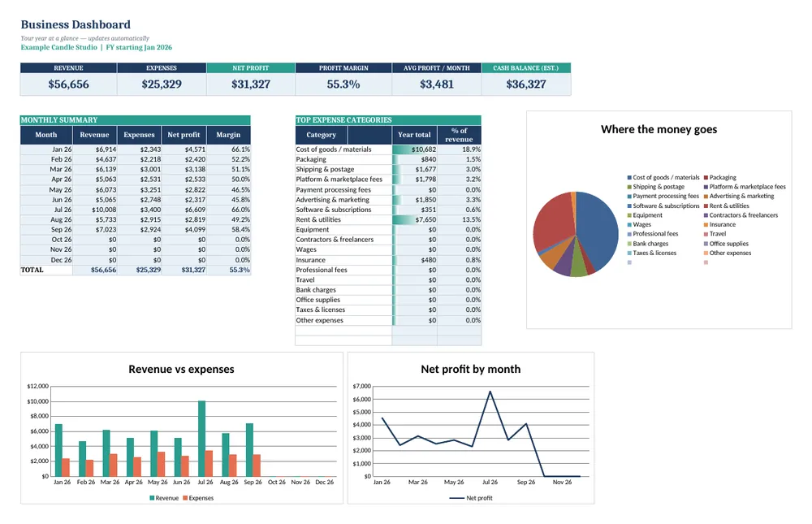Select the PROFIT MARGIN value 55.3%
The width and height of the screenshot is (812, 524).
click(x=343, y=84)
